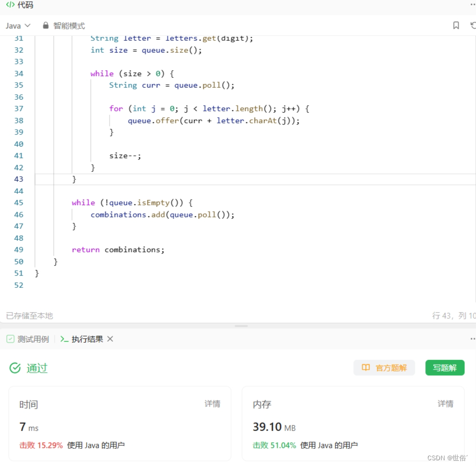Open 详情 for the 时间 card
The height and width of the screenshot is (466, 476).
point(212,404)
